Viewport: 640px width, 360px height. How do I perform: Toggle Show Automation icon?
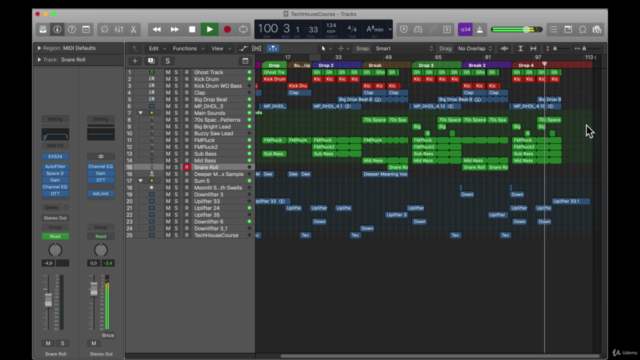point(243,49)
